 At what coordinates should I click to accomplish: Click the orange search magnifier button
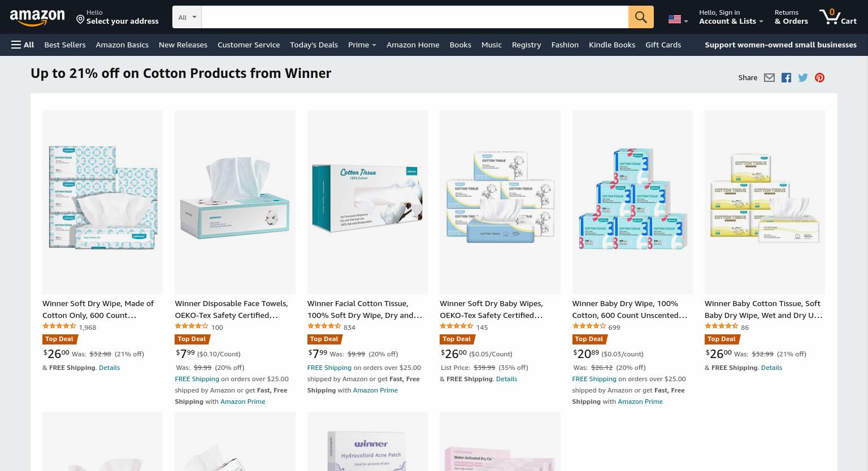tap(641, 17)
